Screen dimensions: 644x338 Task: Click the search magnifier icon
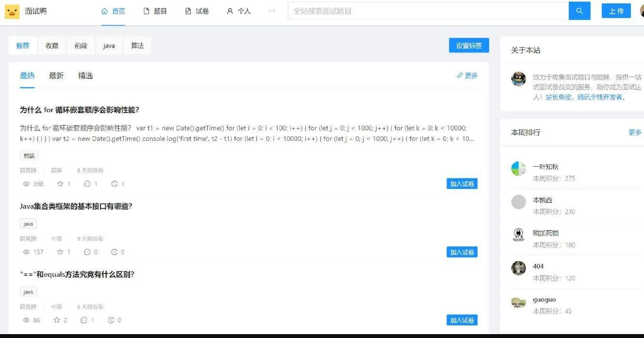[x=579, y=11]
